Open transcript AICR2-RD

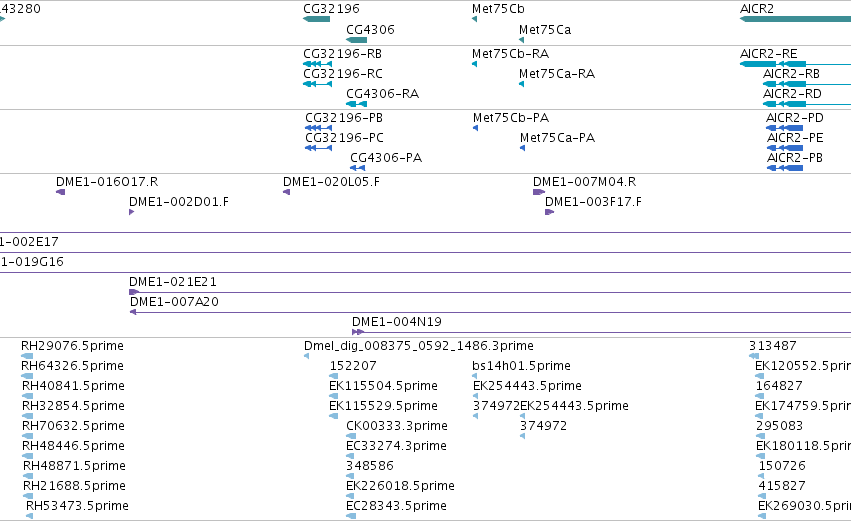pos(792,94)
